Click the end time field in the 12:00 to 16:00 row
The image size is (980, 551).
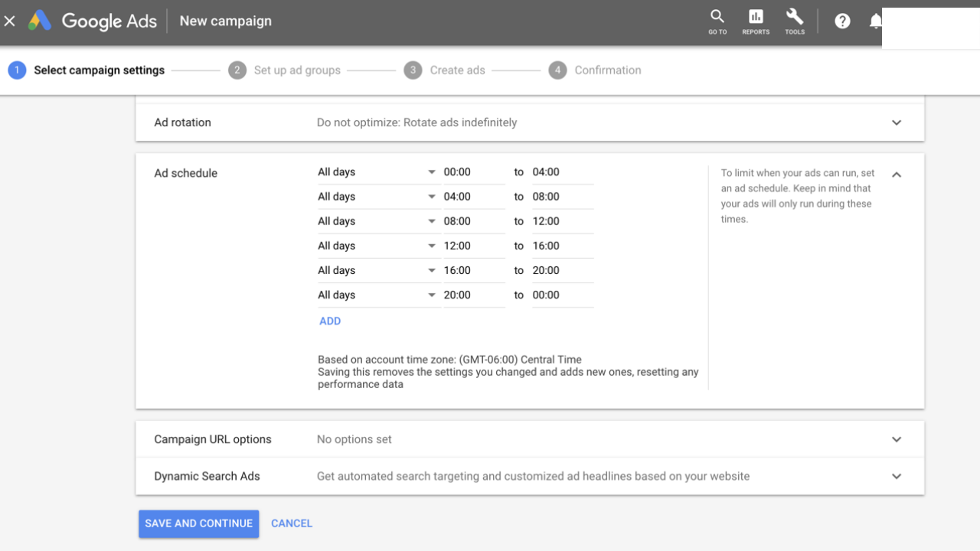[x=563, y=246]
